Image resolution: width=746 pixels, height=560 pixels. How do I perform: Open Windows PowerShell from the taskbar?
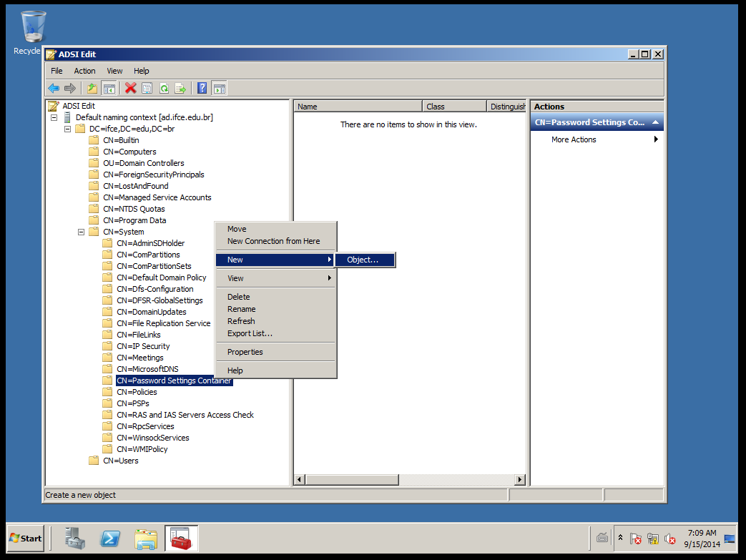click(x=110, y=539)
